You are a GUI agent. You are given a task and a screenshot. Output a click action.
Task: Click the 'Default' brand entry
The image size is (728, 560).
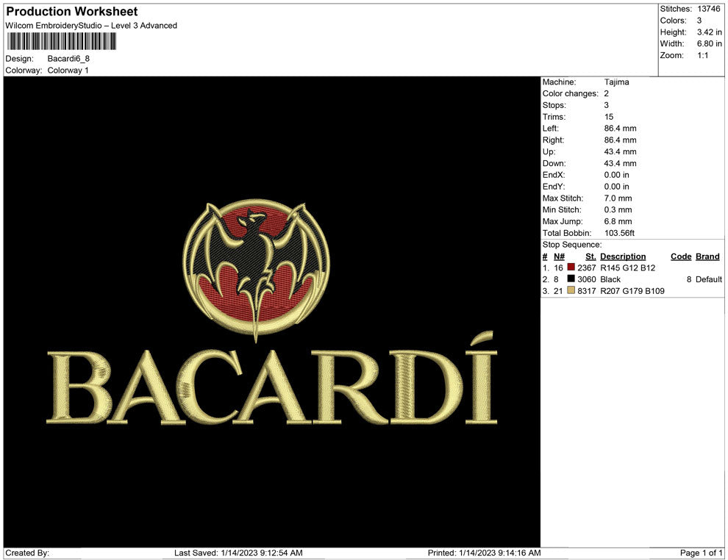click(x=709, y=279)
